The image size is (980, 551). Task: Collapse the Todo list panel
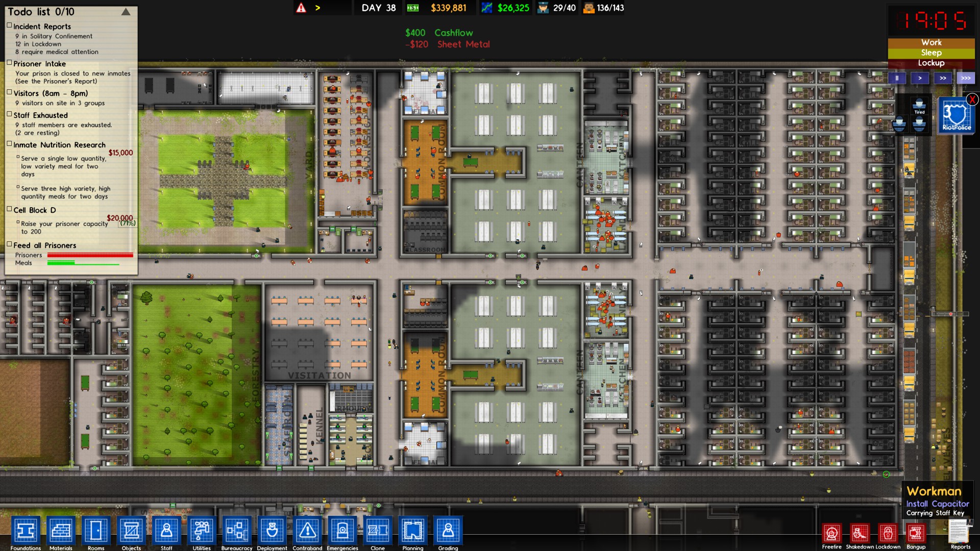click(126, 12)
